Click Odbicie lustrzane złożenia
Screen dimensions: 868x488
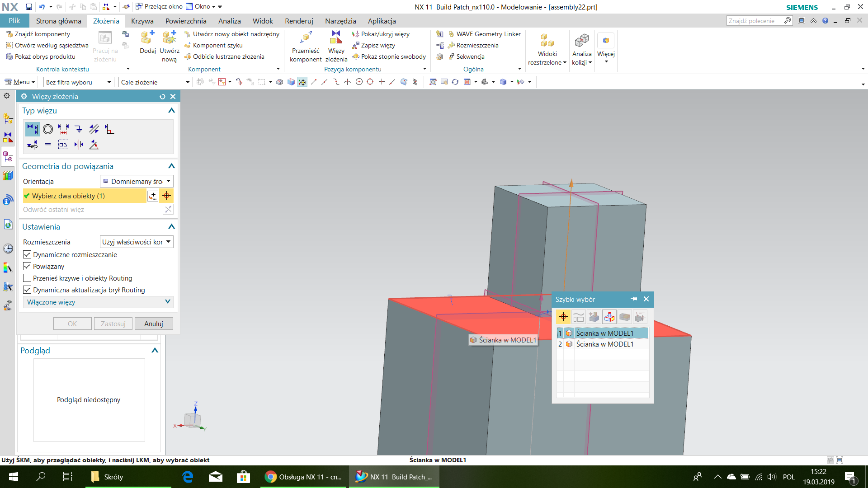(224, 56)
